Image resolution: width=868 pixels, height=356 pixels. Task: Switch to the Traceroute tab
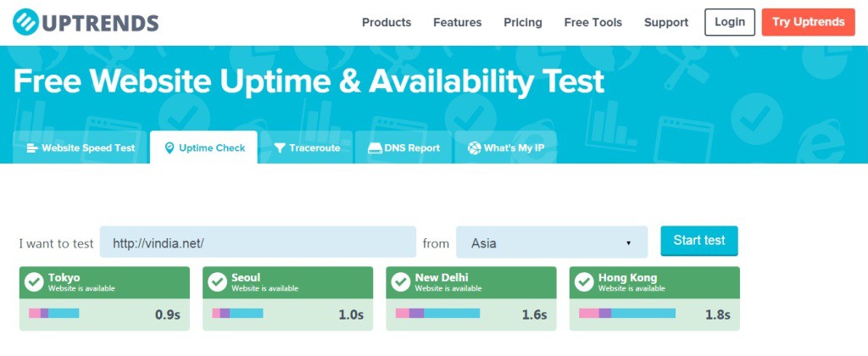(307, 147)
